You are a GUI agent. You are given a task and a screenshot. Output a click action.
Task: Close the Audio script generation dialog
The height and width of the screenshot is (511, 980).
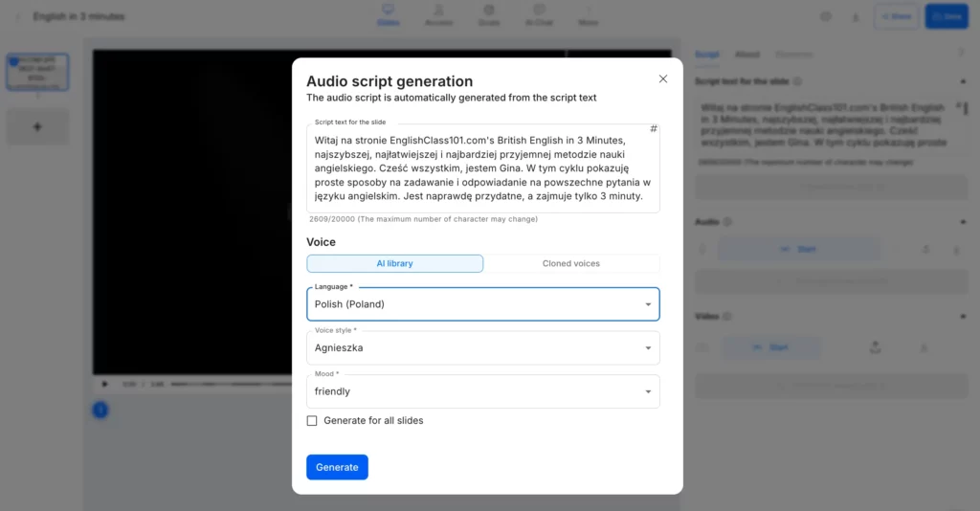click(x=663, y=79)
